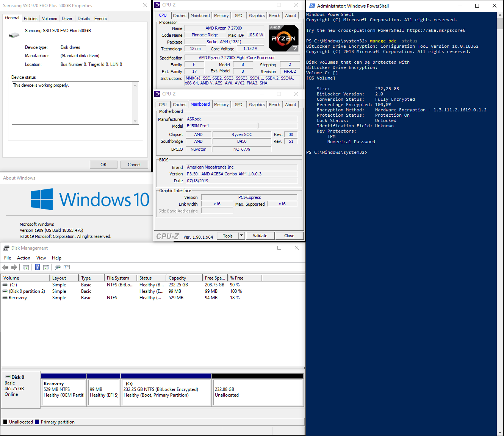Screen dimensions: 504x436
Task: Click the Disk 0 drive icon in graphical view
Action: coord(8,377)
